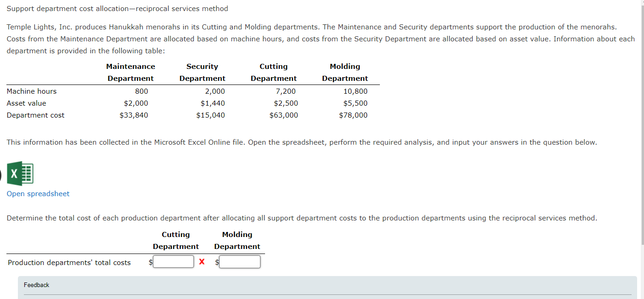
Task: Click inside the Cutting Department answer box
Action: (x=174, y=261)
